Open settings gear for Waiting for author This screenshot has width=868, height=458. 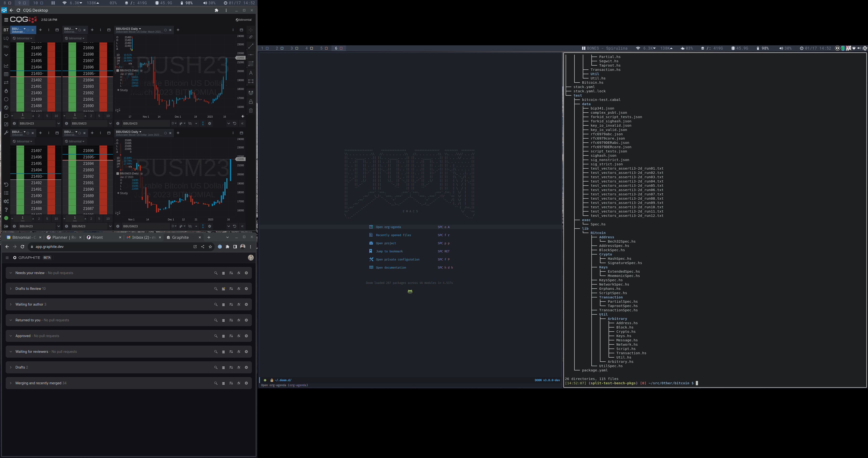pyautogui.click(x=246, y=304)
